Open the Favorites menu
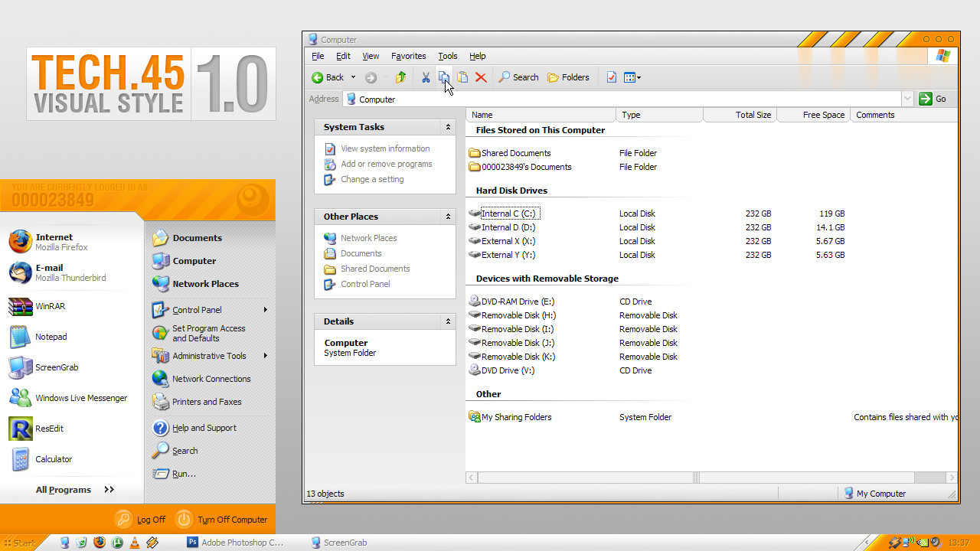Screen dimensions: 980x551 pos(408,56)
